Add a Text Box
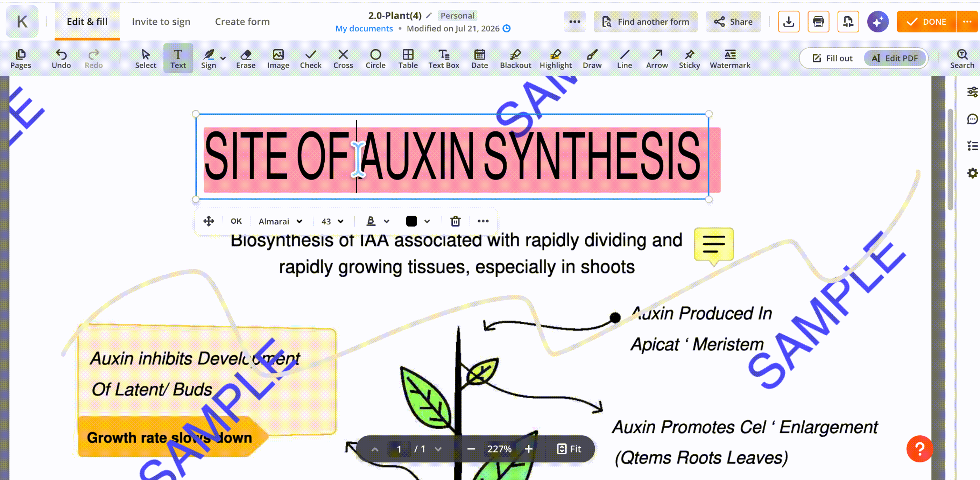 (444, 59)
